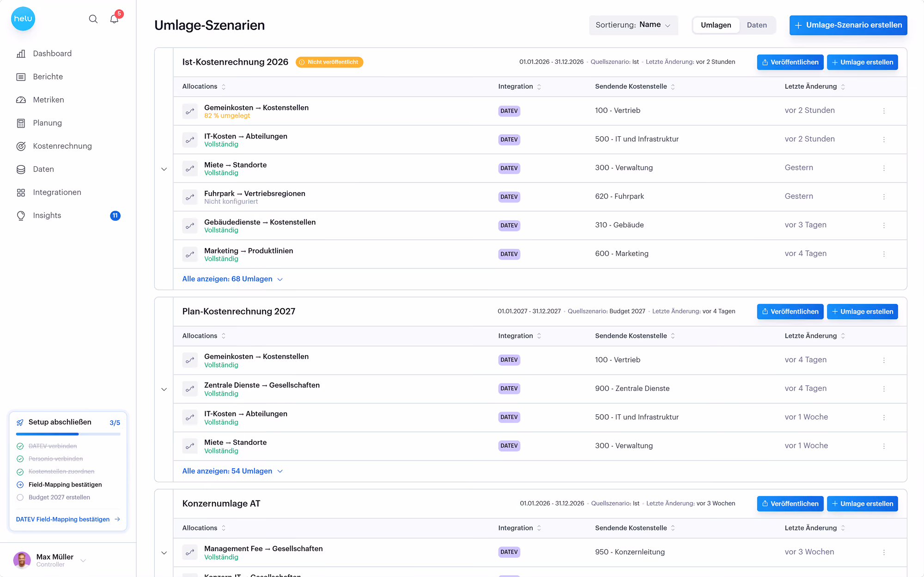This screenshot has height=577, width=924.
Task: Click the Integrationen grid icon
Action: tap(21, 192)
